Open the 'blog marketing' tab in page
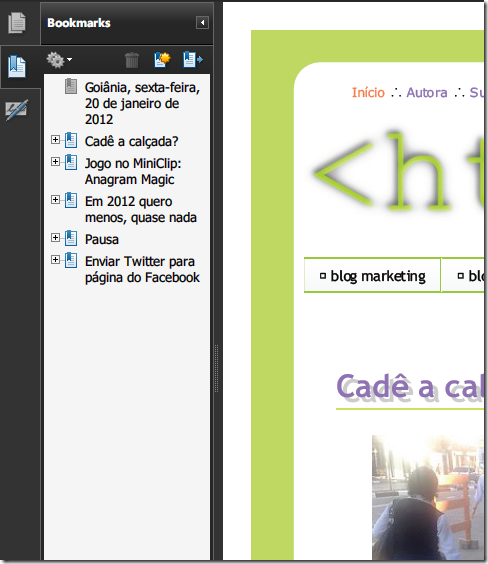The height and width of the screenshot is (564, 488). [372, 276]
